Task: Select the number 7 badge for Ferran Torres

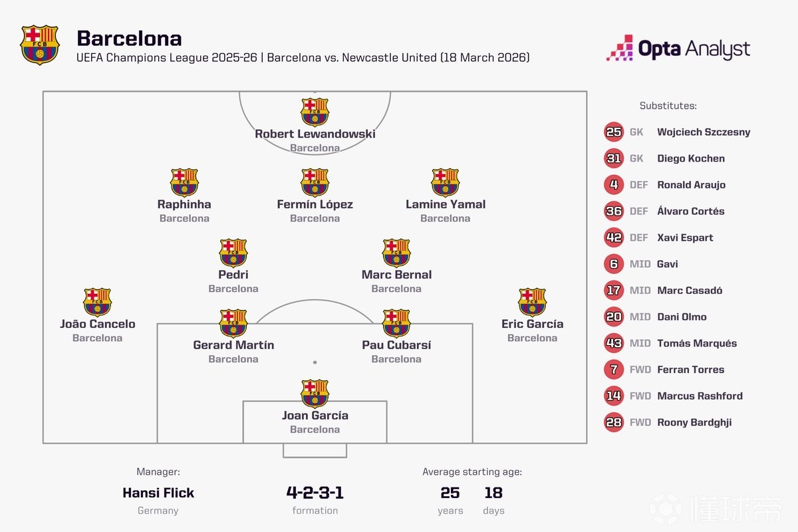Action: coord(614,370)
